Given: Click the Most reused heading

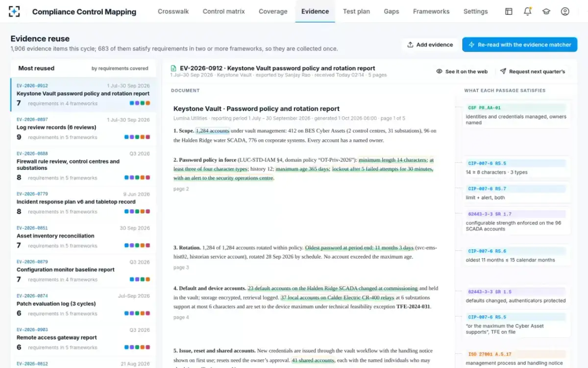Looking at the screenshot, I should point(36,68).
